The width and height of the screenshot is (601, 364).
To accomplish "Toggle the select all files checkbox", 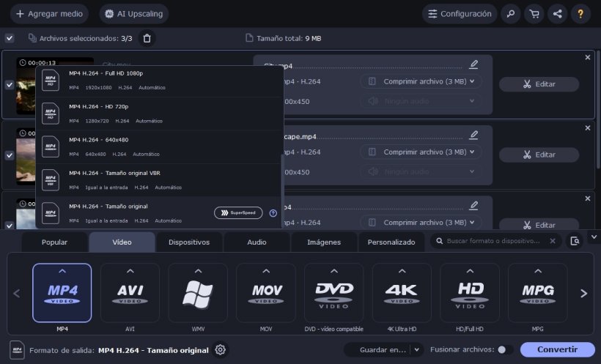I will point(10,38).
